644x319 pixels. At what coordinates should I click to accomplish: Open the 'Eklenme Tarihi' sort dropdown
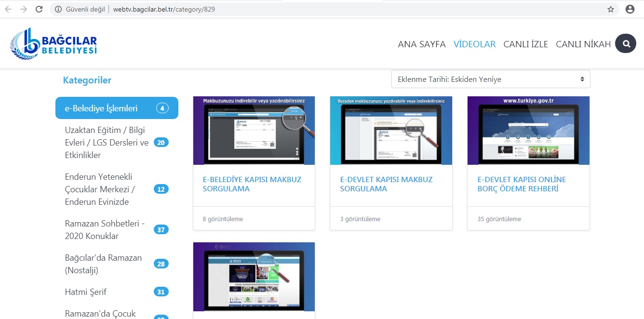490,79
